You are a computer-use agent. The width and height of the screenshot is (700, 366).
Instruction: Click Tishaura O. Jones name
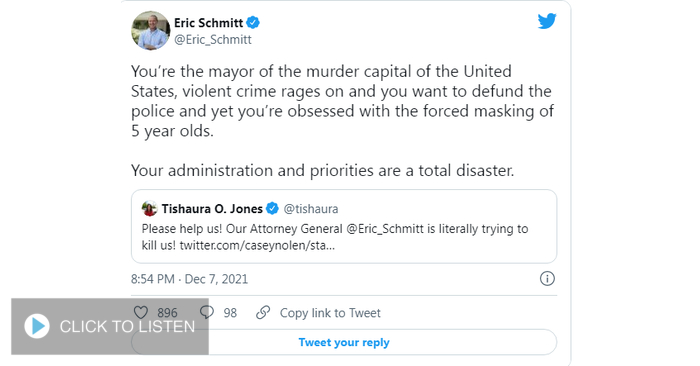(212, 208)
